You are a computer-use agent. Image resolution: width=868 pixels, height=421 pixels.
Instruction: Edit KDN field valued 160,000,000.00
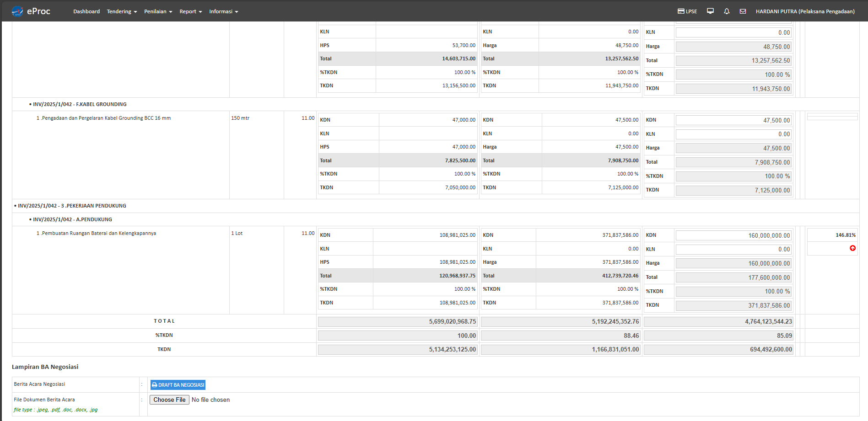tap(733, 235)
